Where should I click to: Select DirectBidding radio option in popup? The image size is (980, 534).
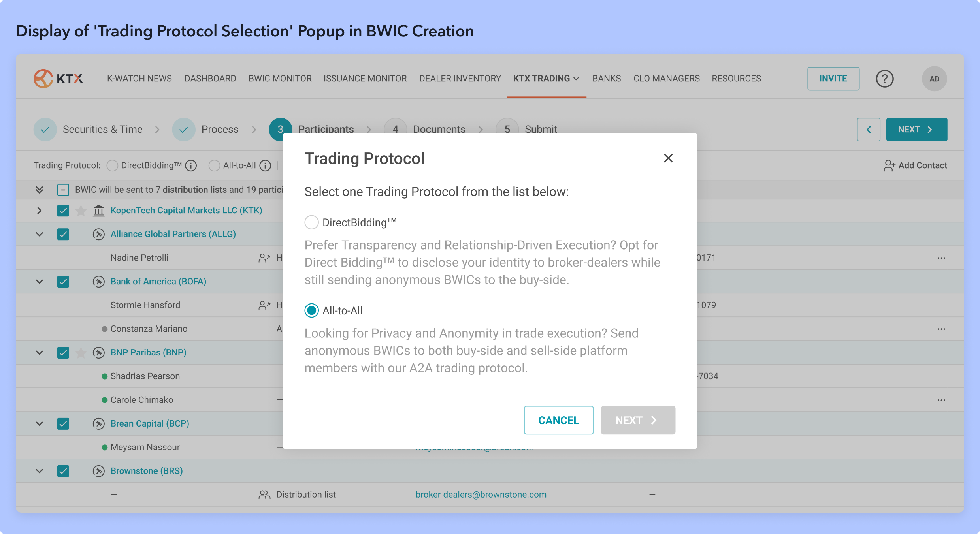311,222
